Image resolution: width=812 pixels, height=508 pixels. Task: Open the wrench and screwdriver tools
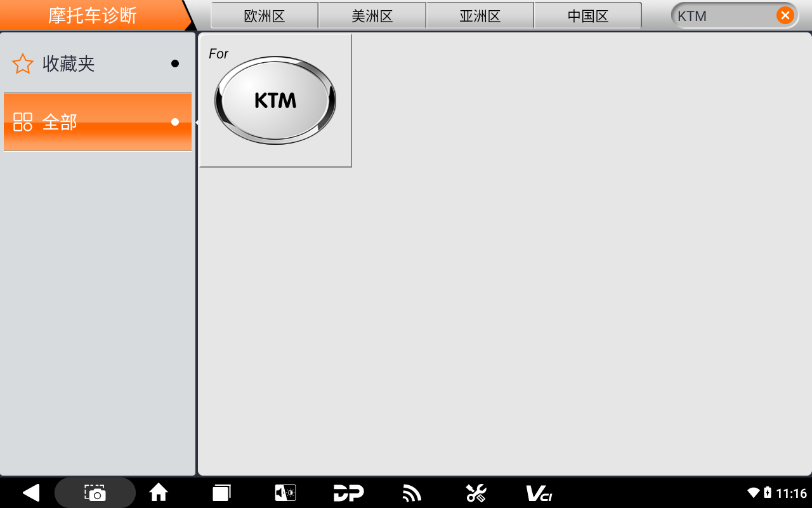(x=476, y=493)
